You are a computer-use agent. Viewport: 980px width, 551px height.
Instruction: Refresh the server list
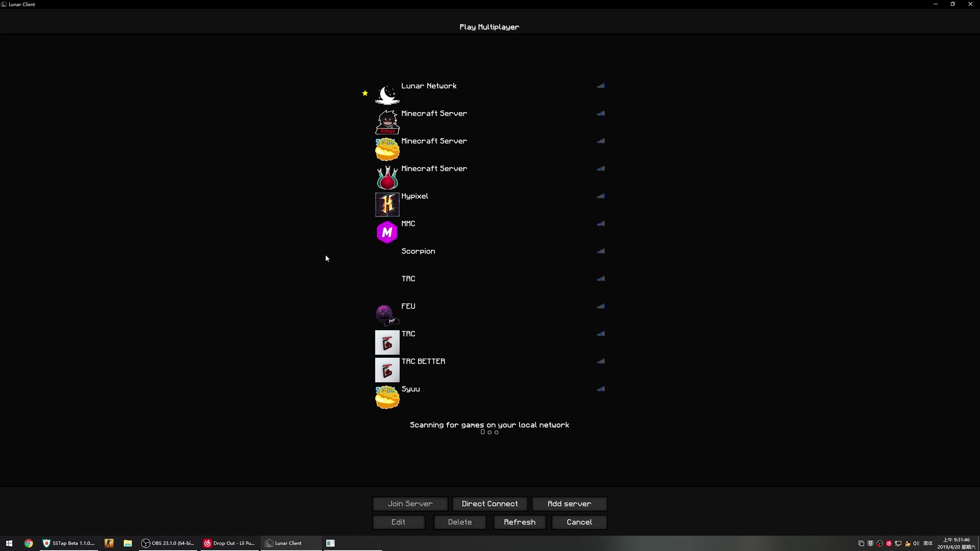click(519, 522)
